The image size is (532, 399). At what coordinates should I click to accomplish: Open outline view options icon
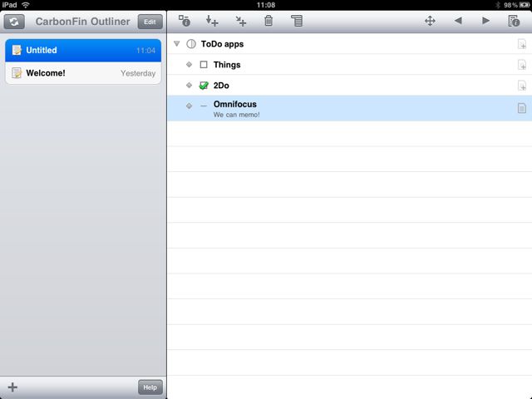297,21
